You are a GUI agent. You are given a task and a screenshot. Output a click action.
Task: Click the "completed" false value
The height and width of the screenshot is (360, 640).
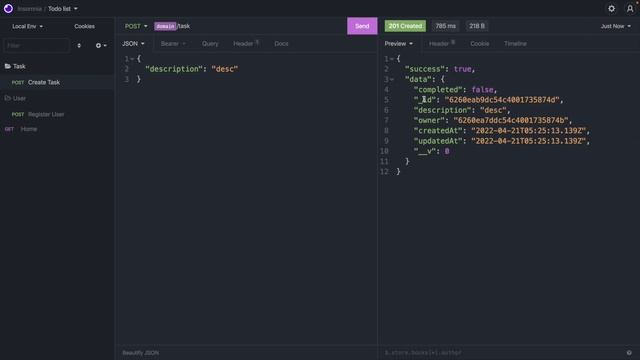482,90
